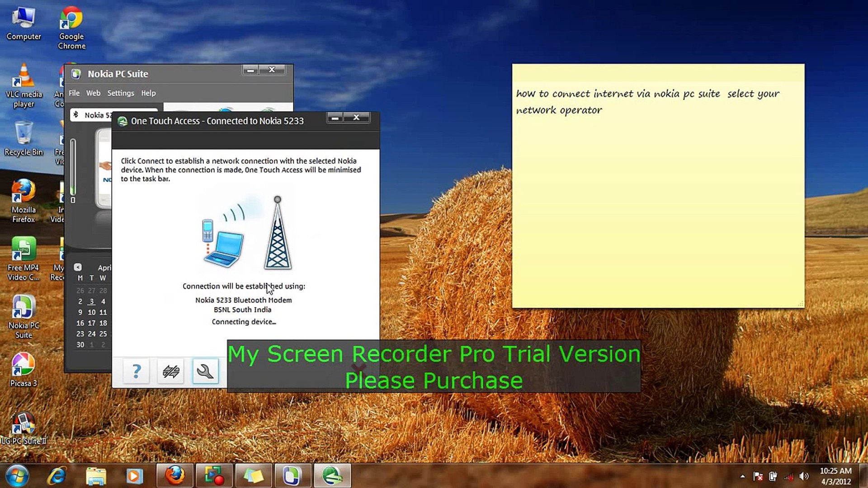Open One Touch Access help button

click(x=136, y=371)
